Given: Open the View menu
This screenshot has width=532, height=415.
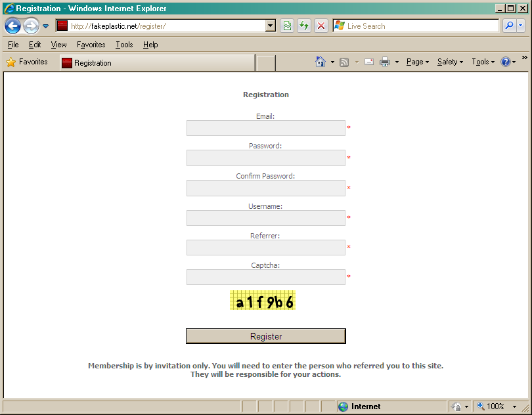Looking at the screenshot, I should click(58, 45).
